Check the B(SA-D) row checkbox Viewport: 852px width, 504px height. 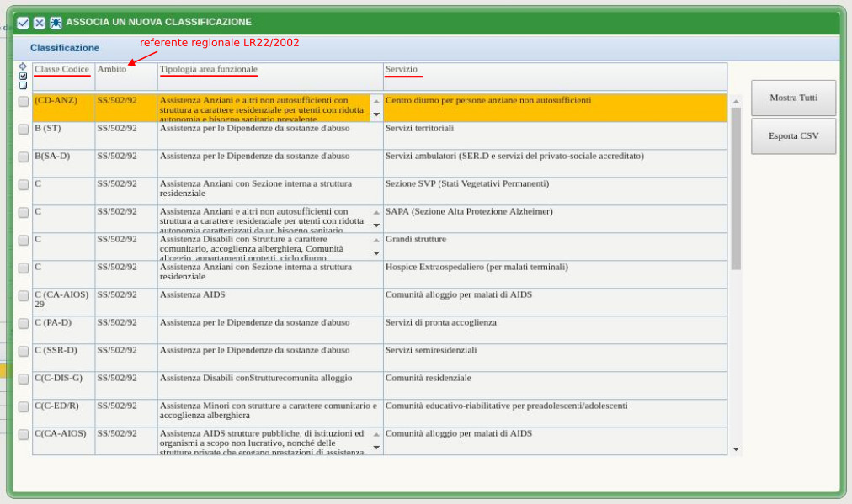click(24, 157)
